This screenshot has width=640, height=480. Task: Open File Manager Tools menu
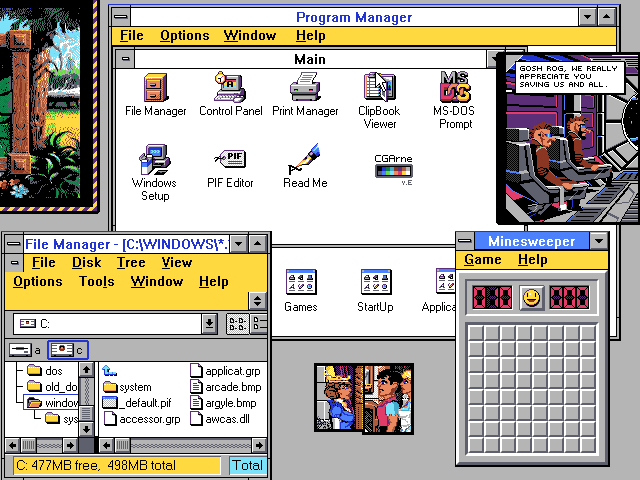pyautogui.click(x=97, y=281)
